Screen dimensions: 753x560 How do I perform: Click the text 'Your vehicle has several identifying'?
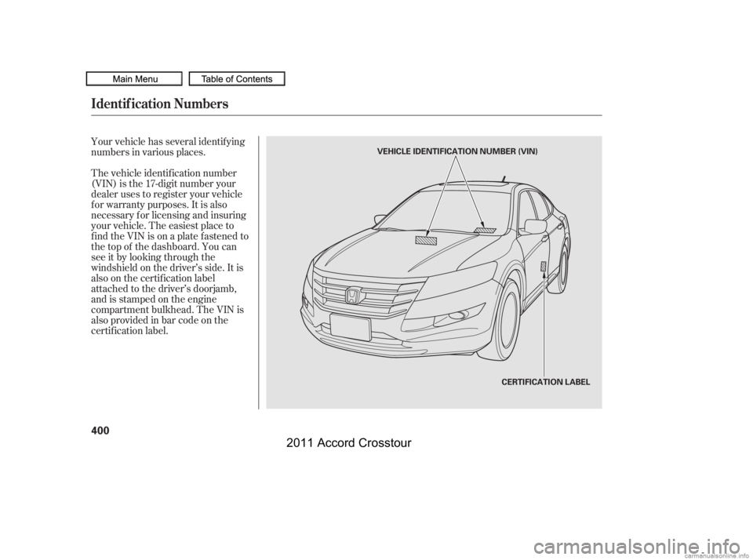pos(168,142)
